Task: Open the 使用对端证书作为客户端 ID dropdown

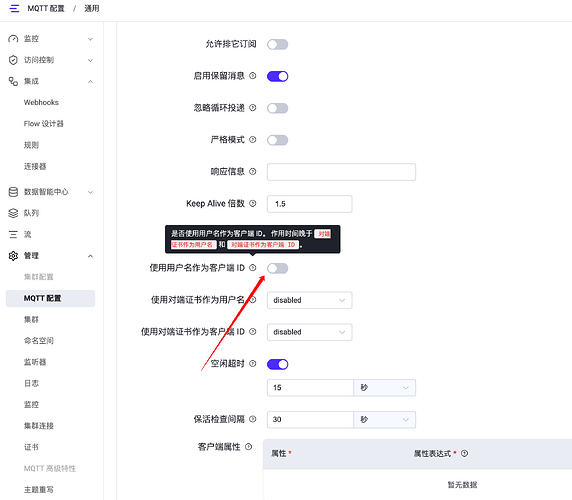Action: tap(309, 332)
